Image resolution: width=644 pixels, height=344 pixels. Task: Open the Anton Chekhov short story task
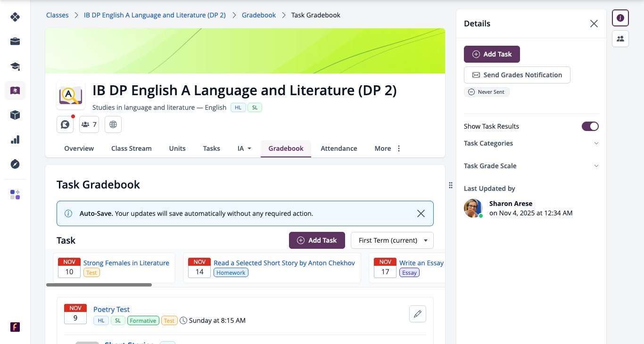pyautogui.click(x=284, y=263)
